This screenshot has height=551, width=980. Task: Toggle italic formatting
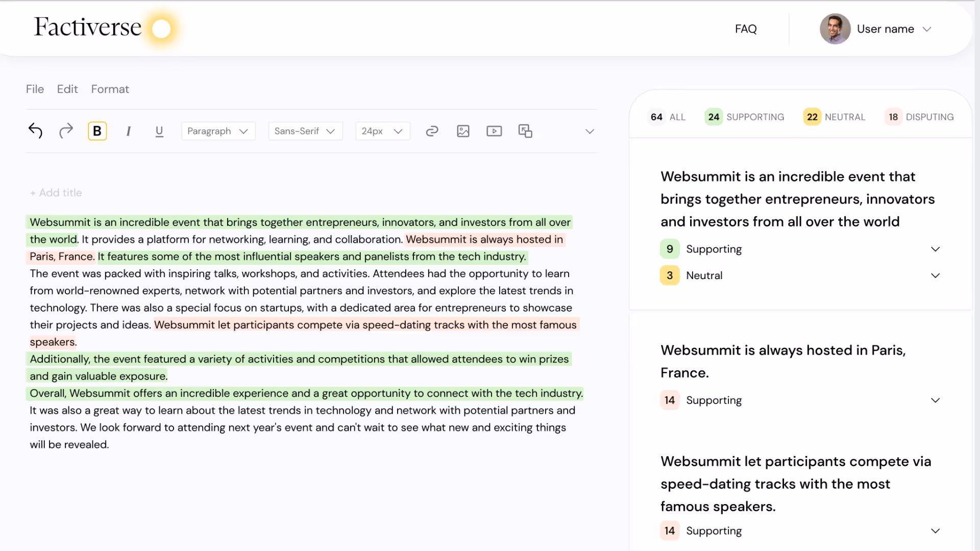pos(128,131)
